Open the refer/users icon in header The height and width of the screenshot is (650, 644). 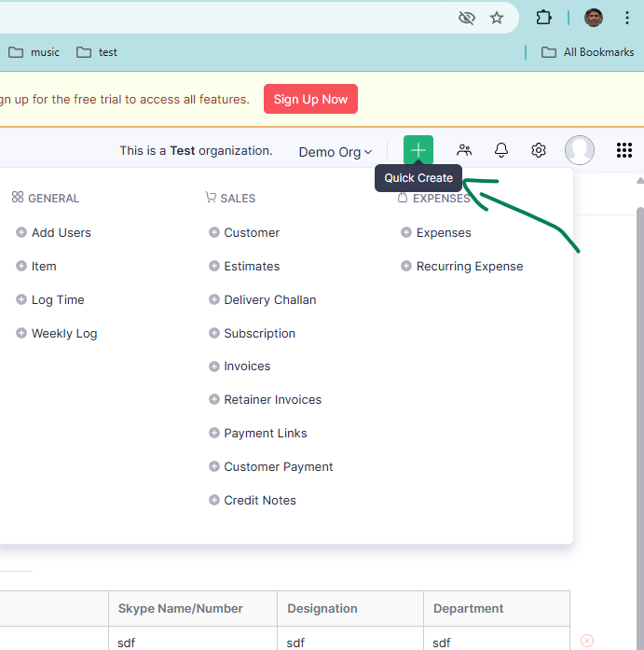(464, 150)
